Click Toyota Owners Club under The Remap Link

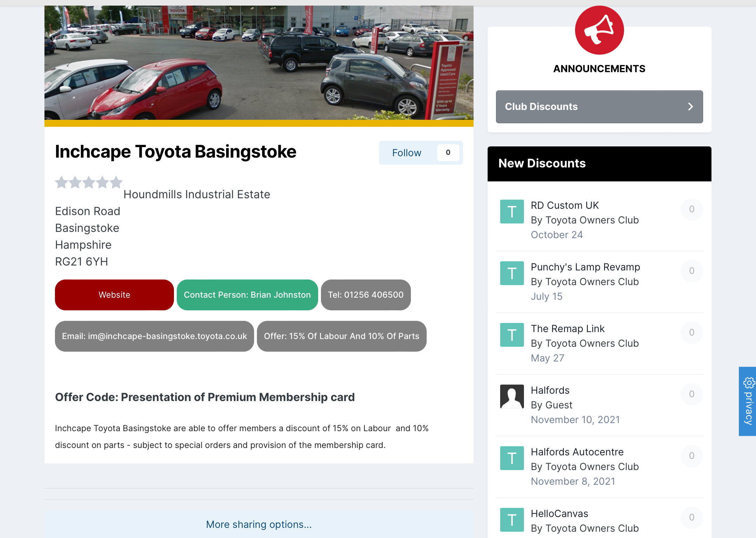coord(592,343)
